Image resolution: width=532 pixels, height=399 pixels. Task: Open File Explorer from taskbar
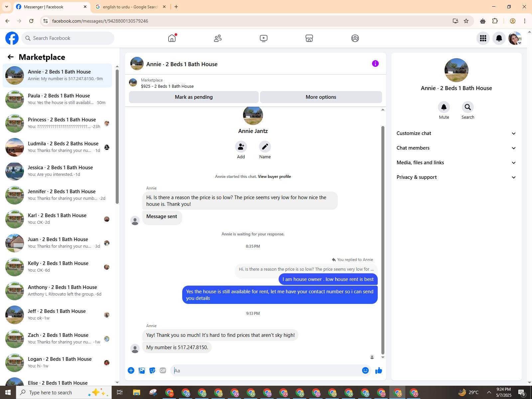(x=137, y=392)
